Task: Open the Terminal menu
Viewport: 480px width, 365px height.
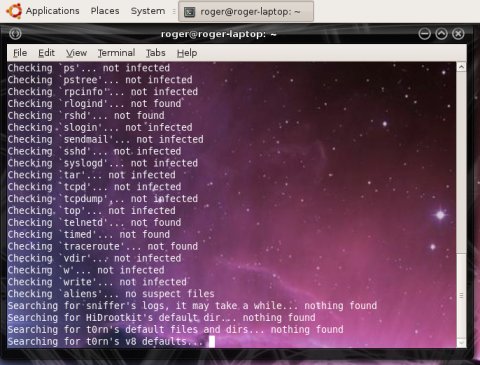Action: click(x=116, y=53)
